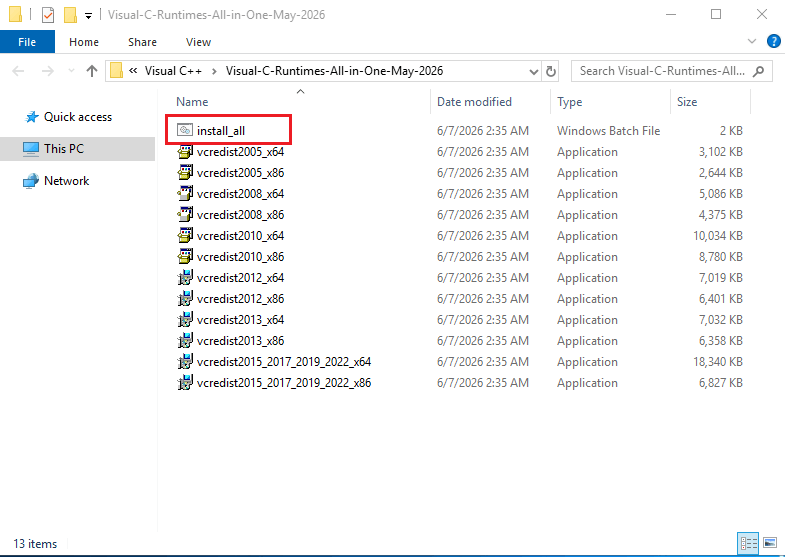This screenshot has width=785, height=557.
Task: Refresh the current folder view
Action: [x=551, y=71]
